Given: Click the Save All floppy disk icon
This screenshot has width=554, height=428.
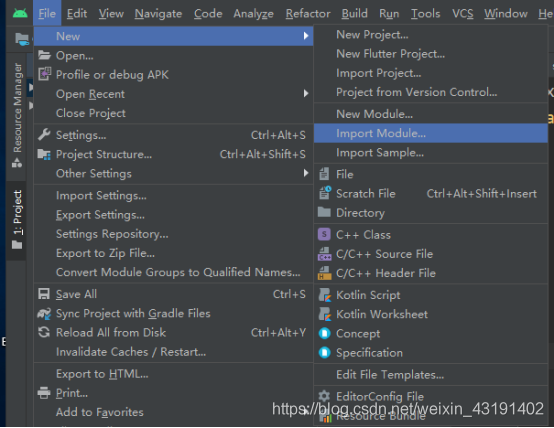Looking at the screenshot, I should [44, 294].
